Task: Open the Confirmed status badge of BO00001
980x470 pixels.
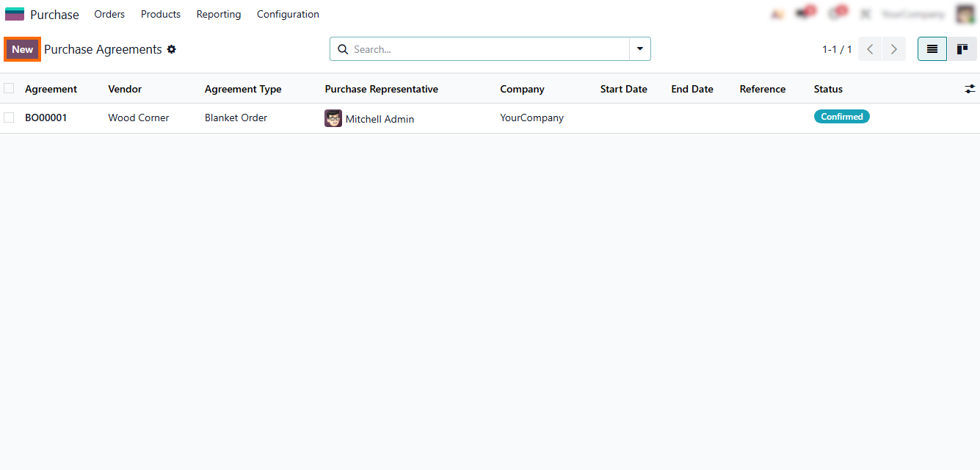Action: 841,117
